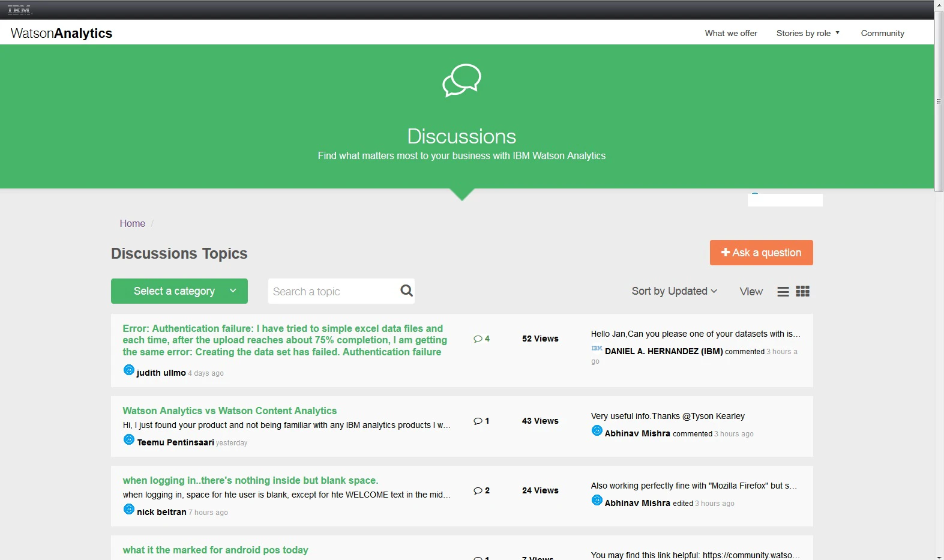Image resolution: width=944 pixels, height=560 pixels.
Task: Open the Community menu item
Action: pyautogui.click(x=882, y=33)
